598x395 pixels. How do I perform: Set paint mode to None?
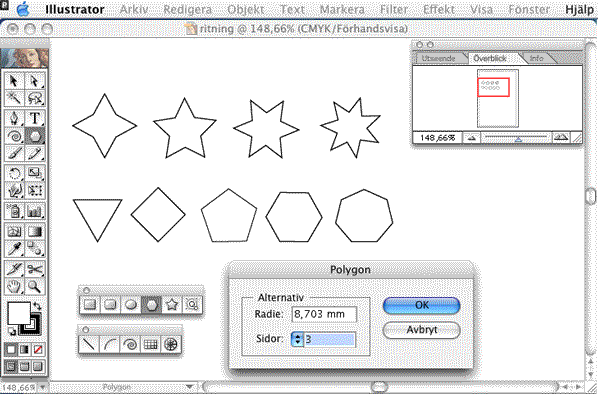pos(37,349)
